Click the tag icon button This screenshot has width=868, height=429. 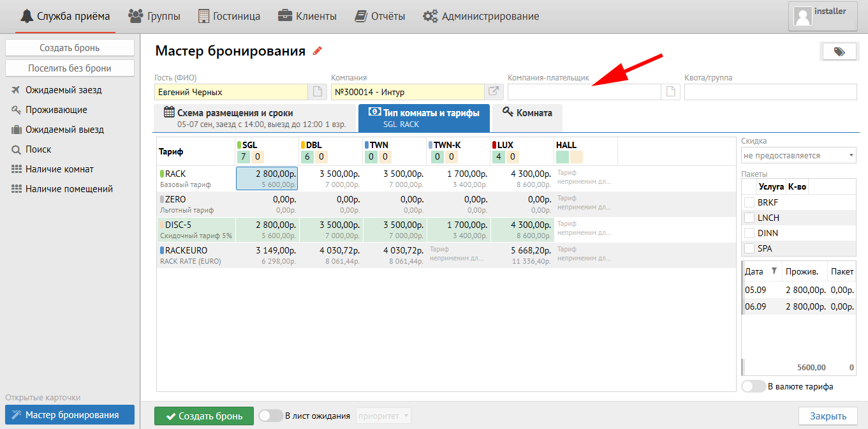click(839, 52)
